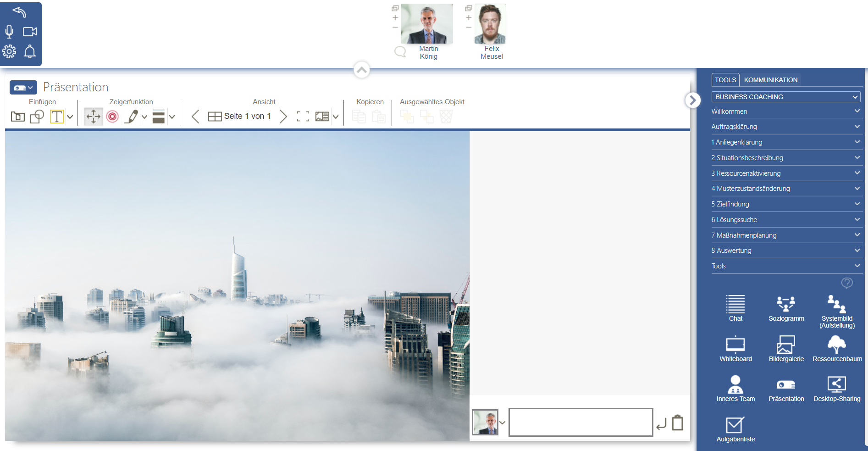The height and width of the screenshot is (451, 868).
Task: Choose the line thickness icon
Action: (x=159, y=117)
